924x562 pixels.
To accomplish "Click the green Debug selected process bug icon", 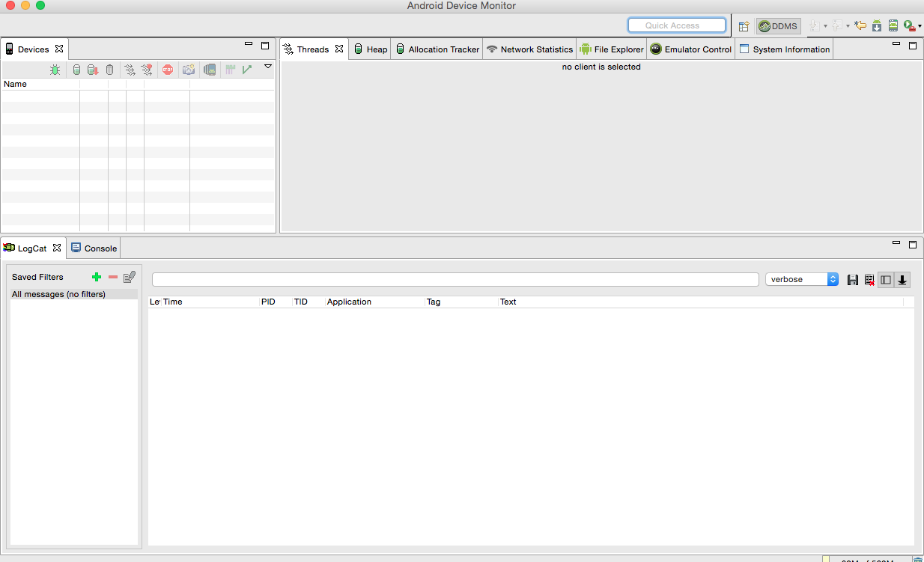I will pos(55,70).
